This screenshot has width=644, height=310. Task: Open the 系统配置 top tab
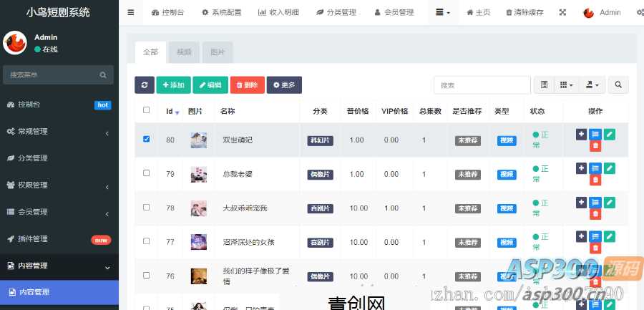coord(221,12)
